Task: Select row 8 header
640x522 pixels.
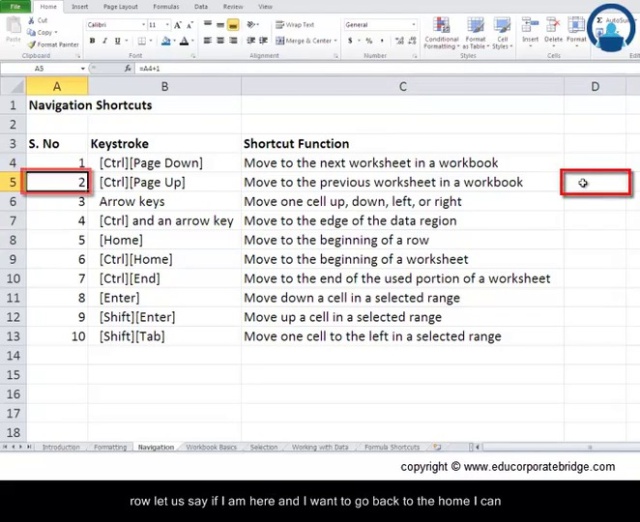Action: 13,240
